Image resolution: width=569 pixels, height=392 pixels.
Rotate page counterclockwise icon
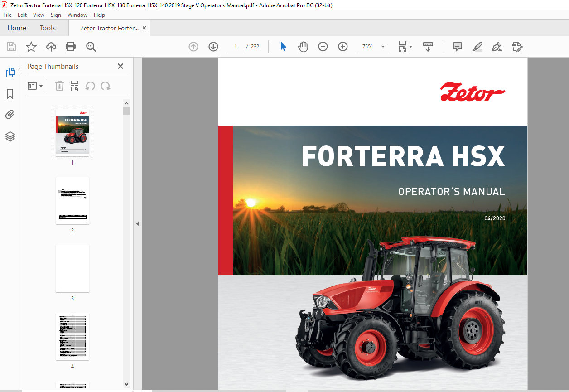[x=90, y=86]
